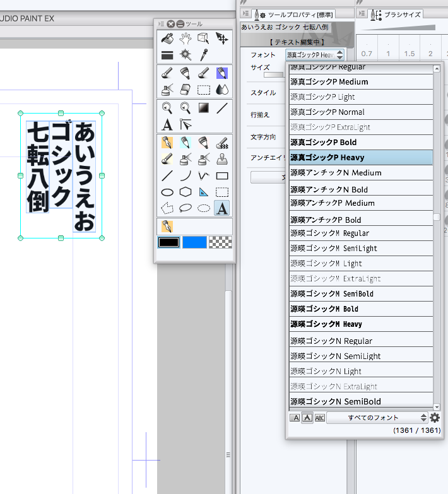Select the gradient tool
Screen dimensions: 448x494
pos(203,108)
